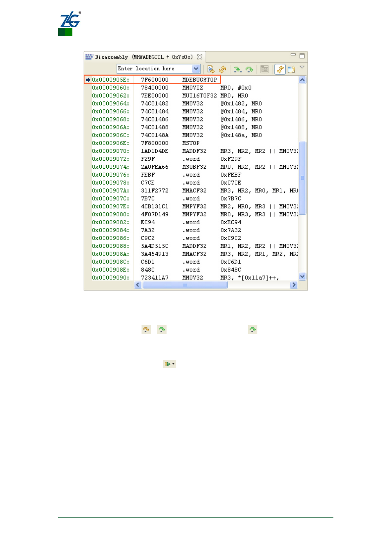Click the horizontal scrollbar left arrow
Screen dimensions: 392x555
(138, 285)
